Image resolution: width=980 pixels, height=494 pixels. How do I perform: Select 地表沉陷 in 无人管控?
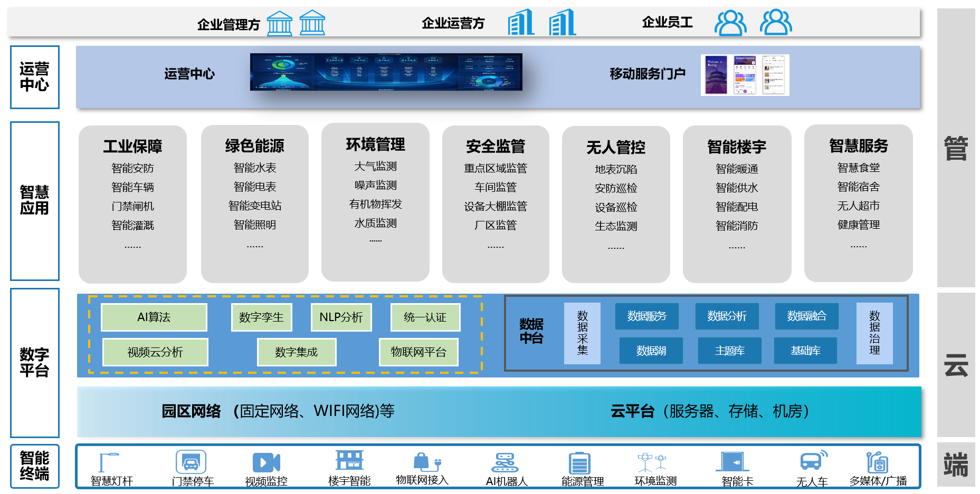(x=616, y=169)
